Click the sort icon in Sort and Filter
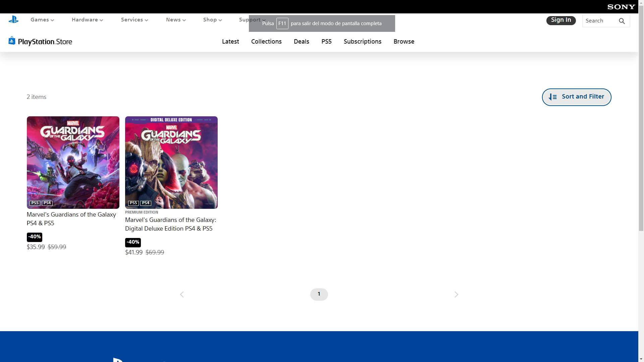Image resolution: width=644 pixels, height=362 pixels. (552, 97)
